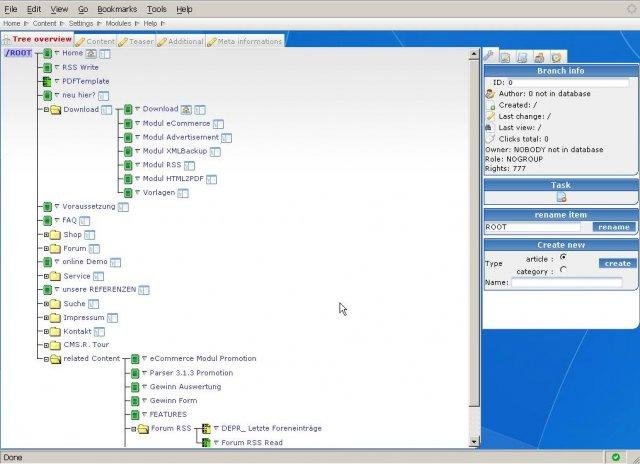Viewport: 640px width, 464px height.
Task: Select the category type radio button
Action: [563, 270]
